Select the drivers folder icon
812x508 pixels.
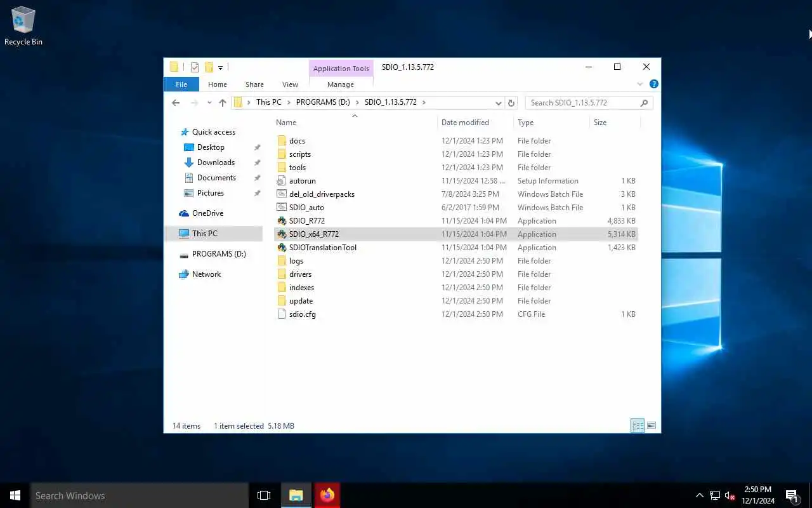tap(282, 274)
